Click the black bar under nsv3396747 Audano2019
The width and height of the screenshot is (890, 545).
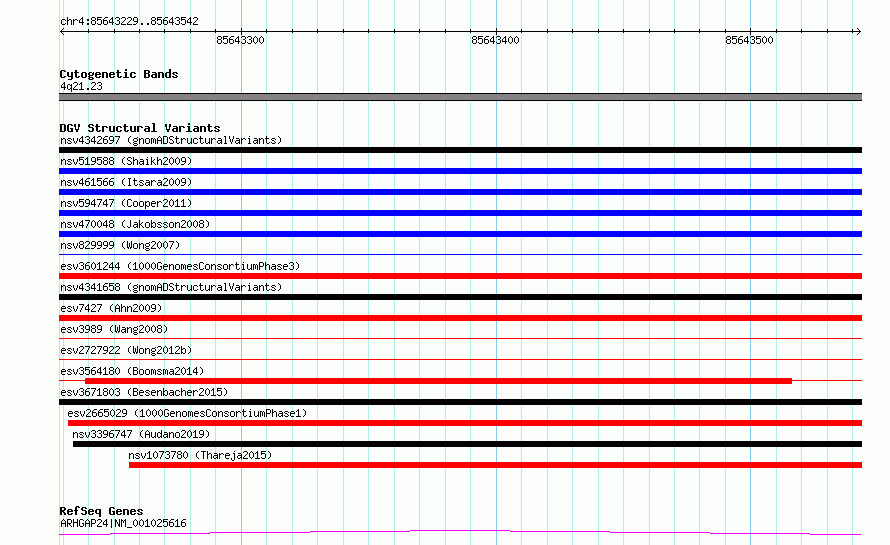pyautogui.click(x=467, y=444)
